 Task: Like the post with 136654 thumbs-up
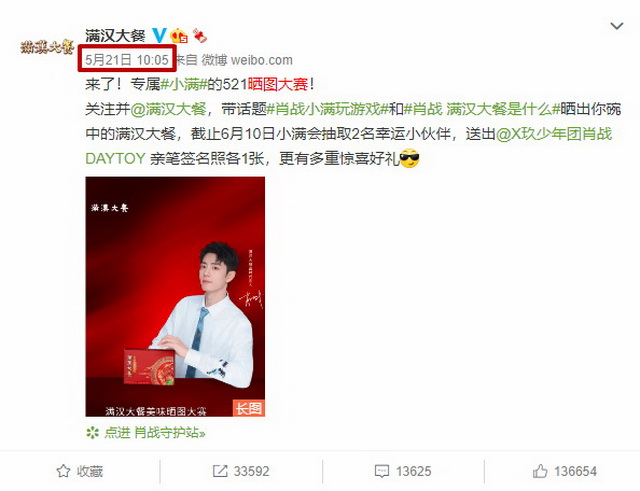point(564,471)
